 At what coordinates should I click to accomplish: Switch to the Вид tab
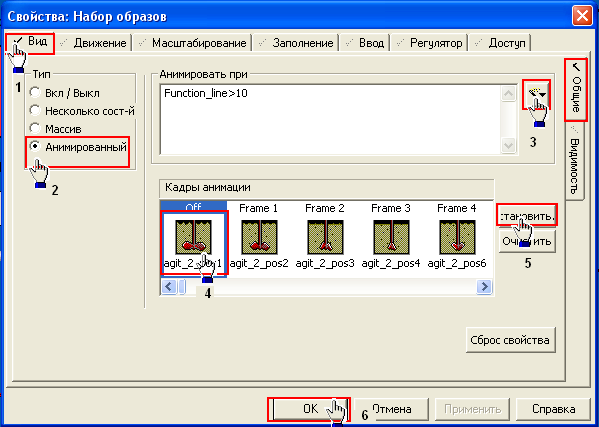pyautogui.click(x=30, y=42)
